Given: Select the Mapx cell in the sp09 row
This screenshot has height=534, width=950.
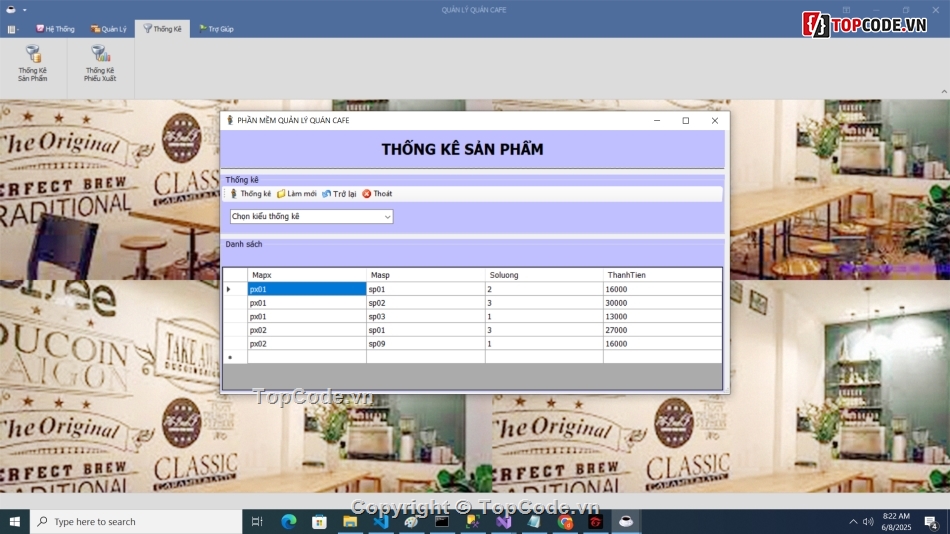Looking at the screenshot, I should [x=307, y=344].
